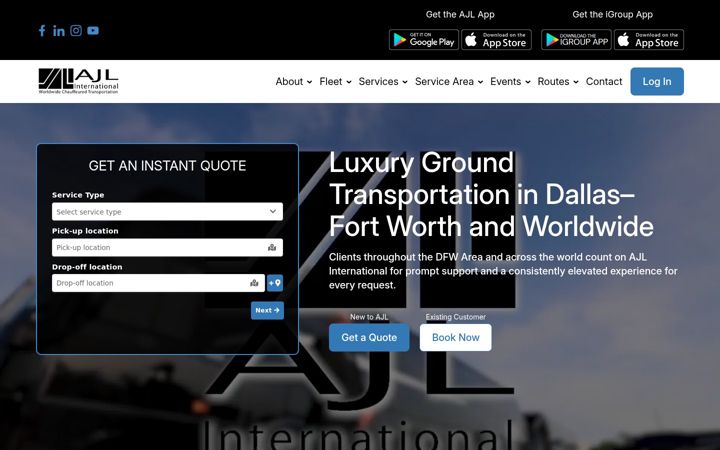Image resolution: width=720 pixels, height=450 pixels.
Task: Focus the Drop-off location input
Action: [158, 283]
